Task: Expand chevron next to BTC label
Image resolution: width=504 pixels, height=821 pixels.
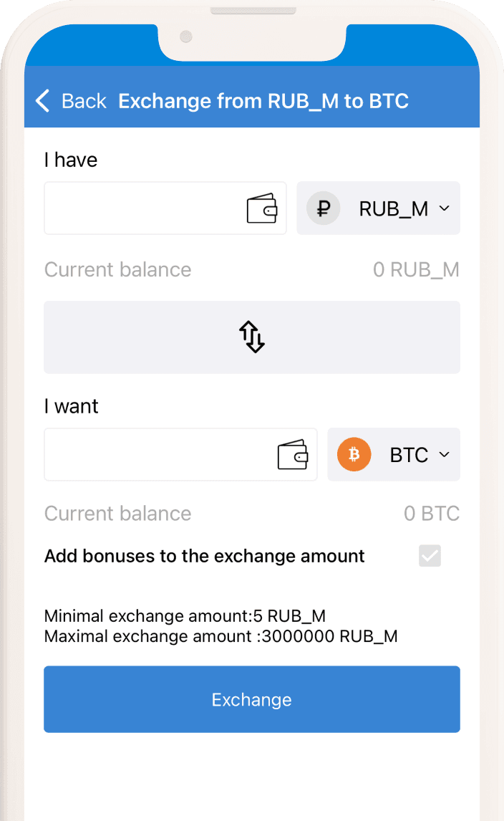Action: [445, 454]
